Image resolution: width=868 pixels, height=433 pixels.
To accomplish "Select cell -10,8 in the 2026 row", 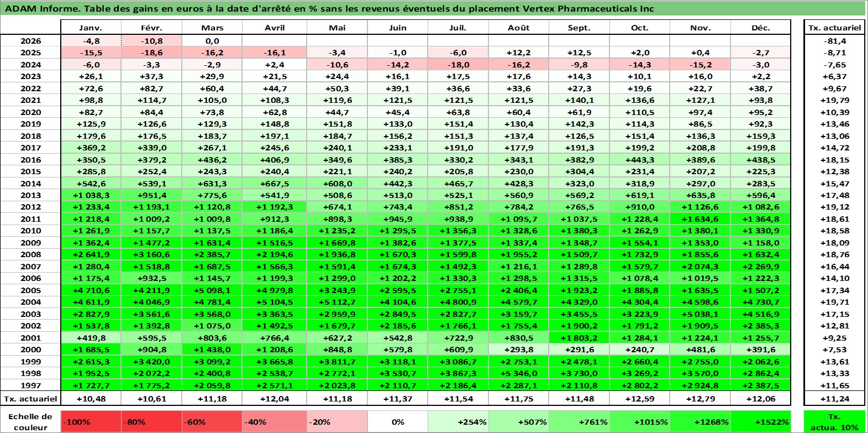I will tap(151, 41).
